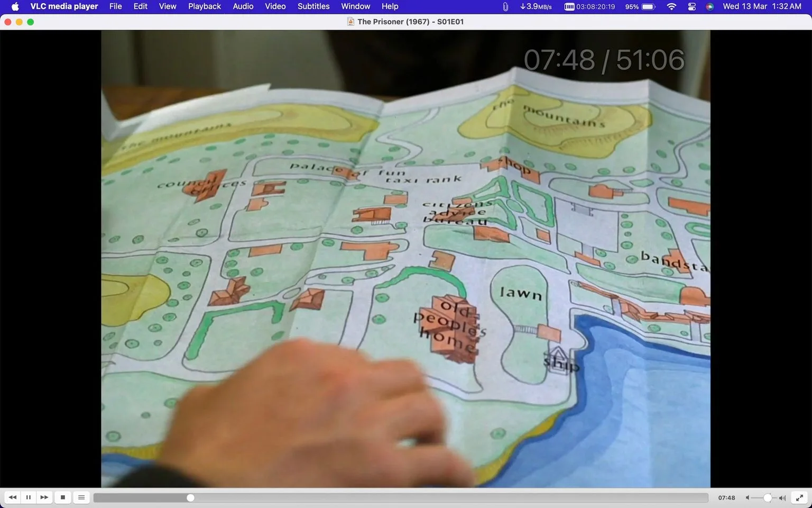
Task: Open the Apple menu
Action: click(15, 6)
